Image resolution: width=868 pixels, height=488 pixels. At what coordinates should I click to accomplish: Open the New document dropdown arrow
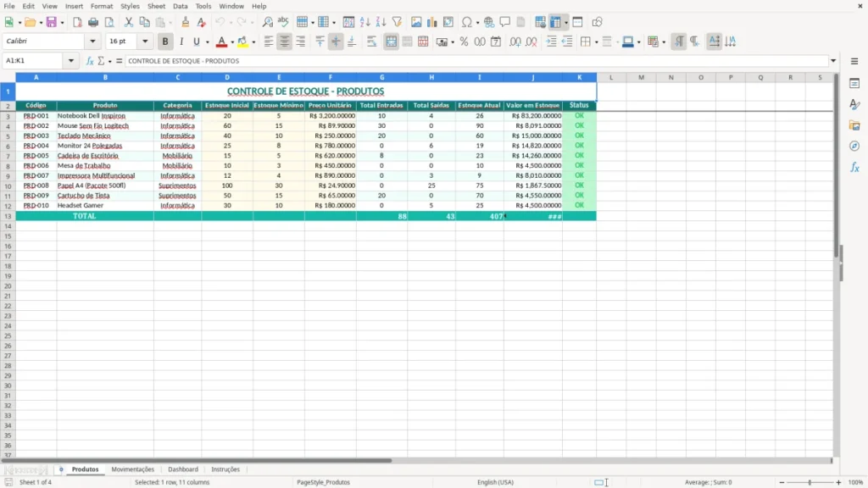19,23
